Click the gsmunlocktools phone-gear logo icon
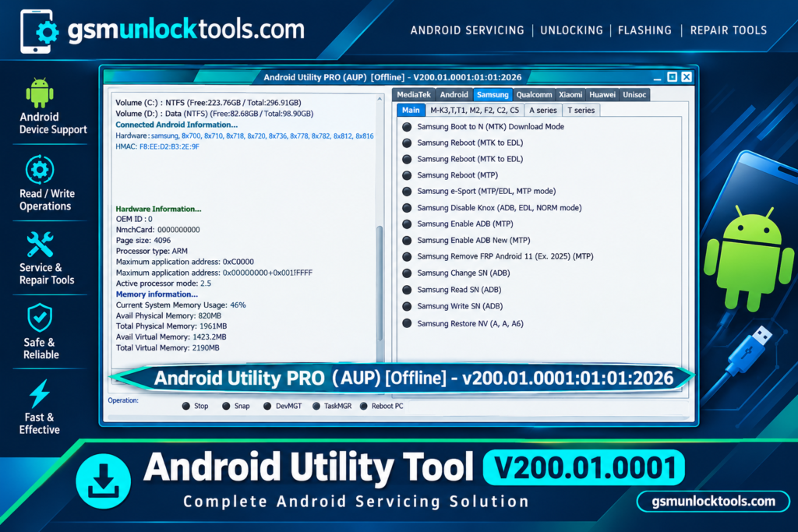This screenshot has width=798, height=532. 39,31
